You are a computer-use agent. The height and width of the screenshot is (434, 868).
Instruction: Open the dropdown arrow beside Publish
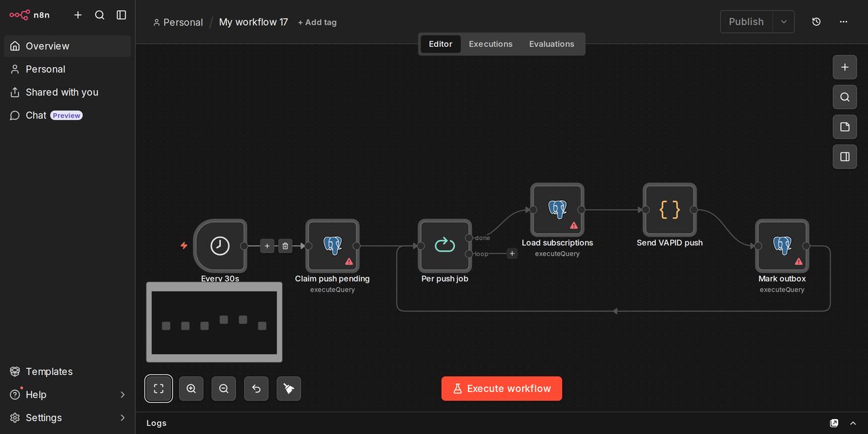point(784,22)
